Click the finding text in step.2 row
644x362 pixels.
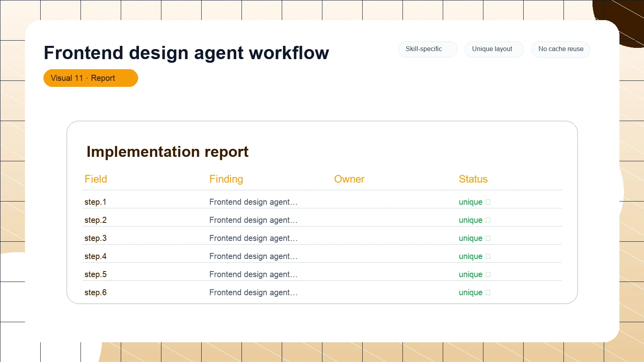(x=254, y=220)
